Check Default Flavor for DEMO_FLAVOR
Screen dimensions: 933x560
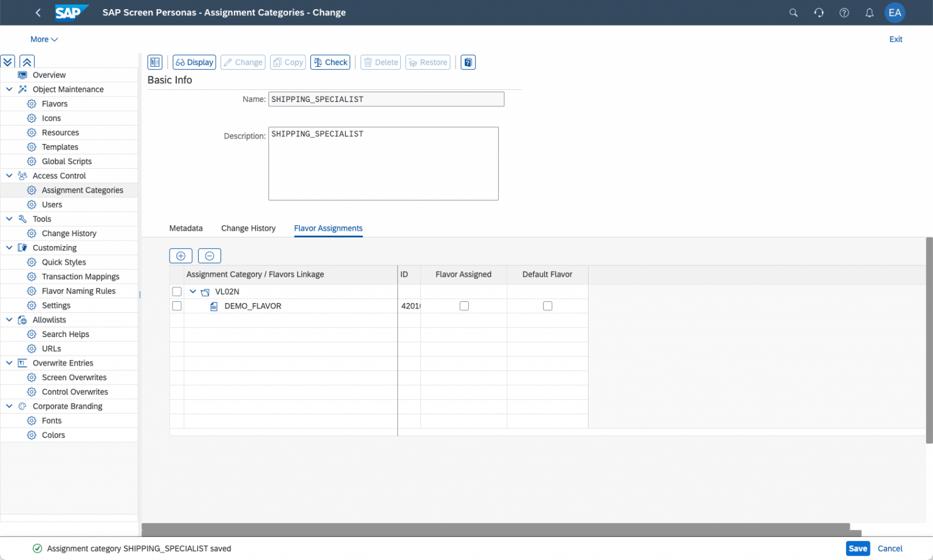pos(547,306)
